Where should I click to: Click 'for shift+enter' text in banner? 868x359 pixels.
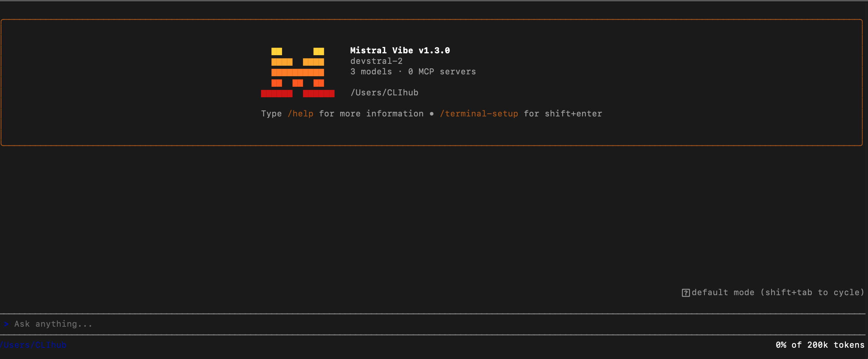(563, 114)
